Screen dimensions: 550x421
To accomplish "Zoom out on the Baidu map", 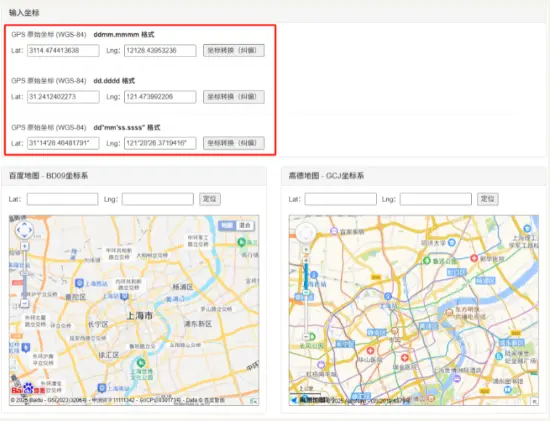I will click(25, 303).
